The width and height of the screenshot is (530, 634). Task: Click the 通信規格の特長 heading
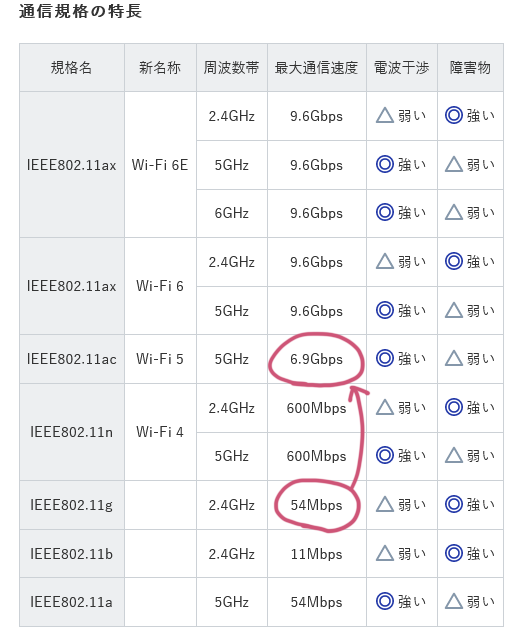80,11
